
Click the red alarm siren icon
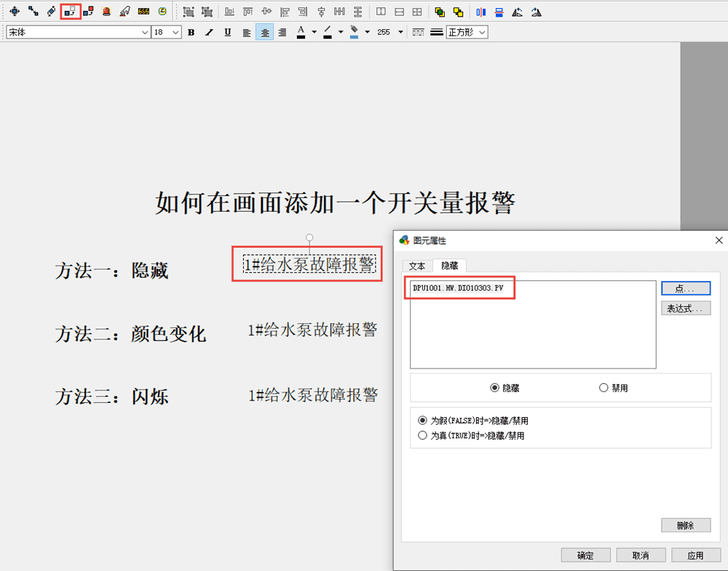[107, 12]
